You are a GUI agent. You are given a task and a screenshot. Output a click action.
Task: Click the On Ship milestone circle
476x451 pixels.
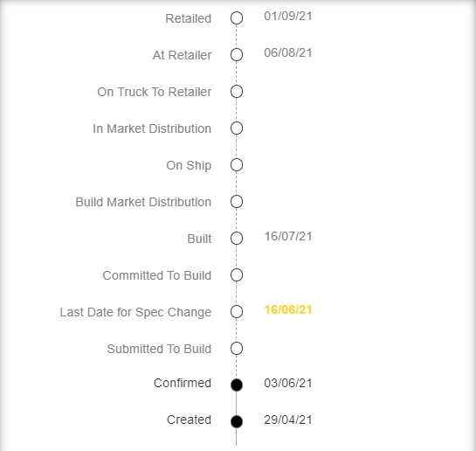tap(237, 165)
